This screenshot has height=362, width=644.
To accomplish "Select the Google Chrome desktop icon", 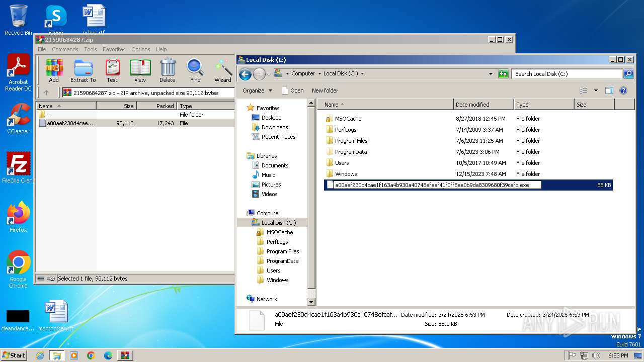I will point(18,269).
